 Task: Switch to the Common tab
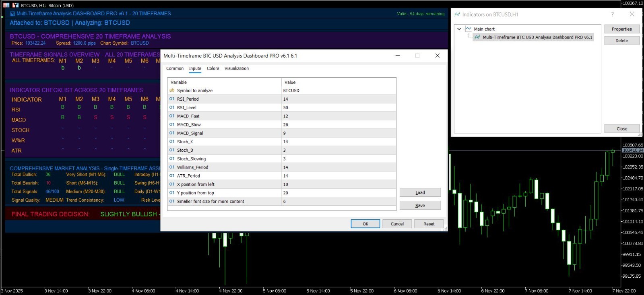(175, 68)
